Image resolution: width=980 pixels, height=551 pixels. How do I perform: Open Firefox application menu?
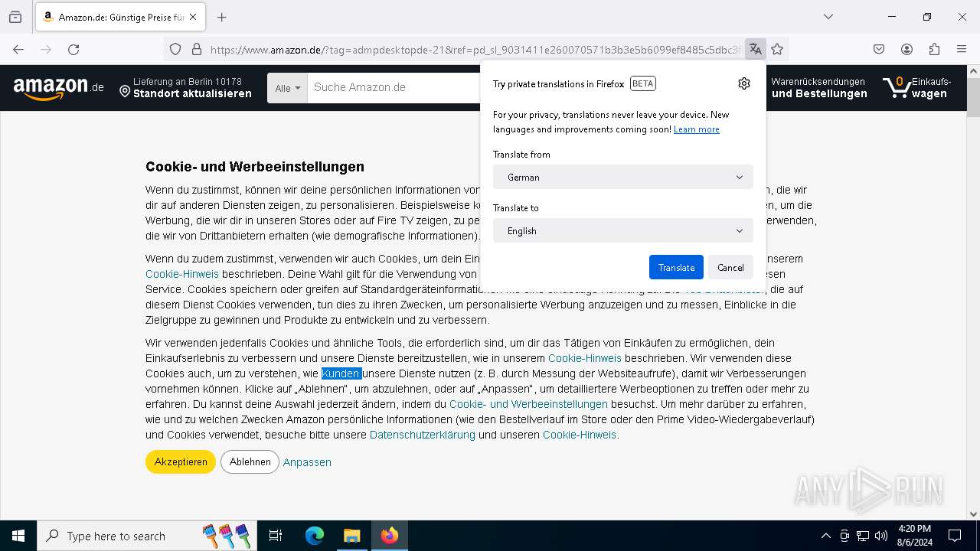962,49
